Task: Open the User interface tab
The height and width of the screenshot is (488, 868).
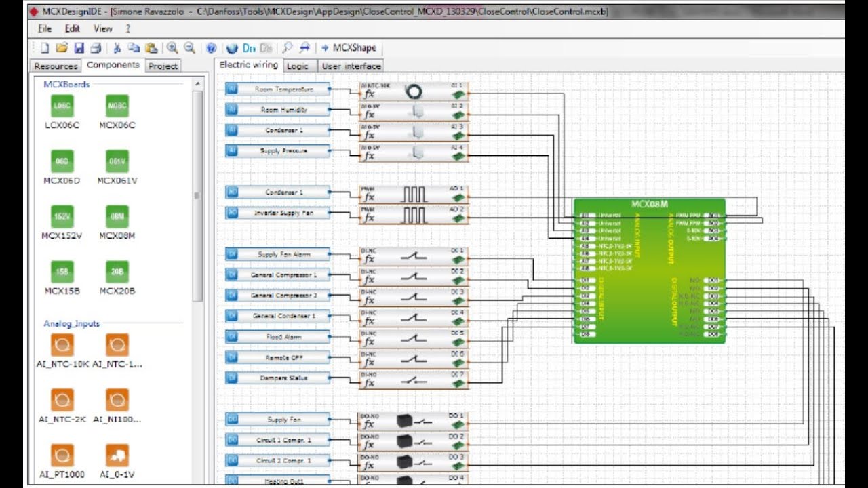Action: click(351, 66)
